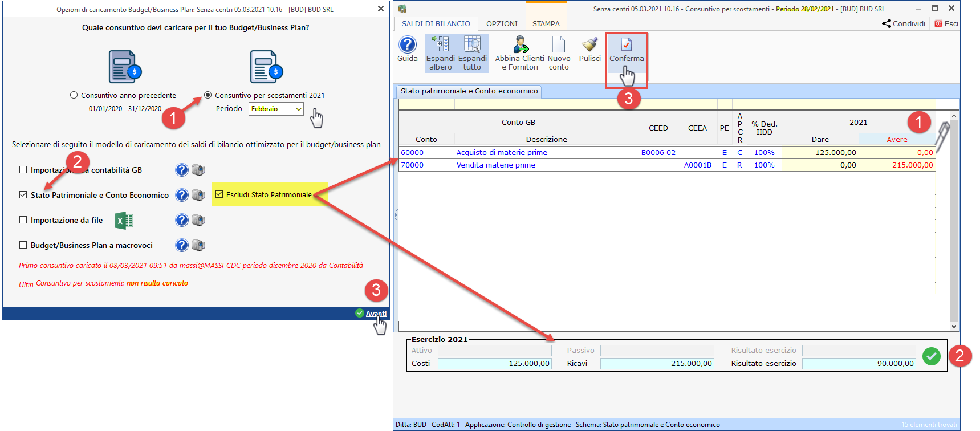This screenshot has width=980, height=431.
Task: Switch to STAMPA tab
Action: click(x=546, y=23)
